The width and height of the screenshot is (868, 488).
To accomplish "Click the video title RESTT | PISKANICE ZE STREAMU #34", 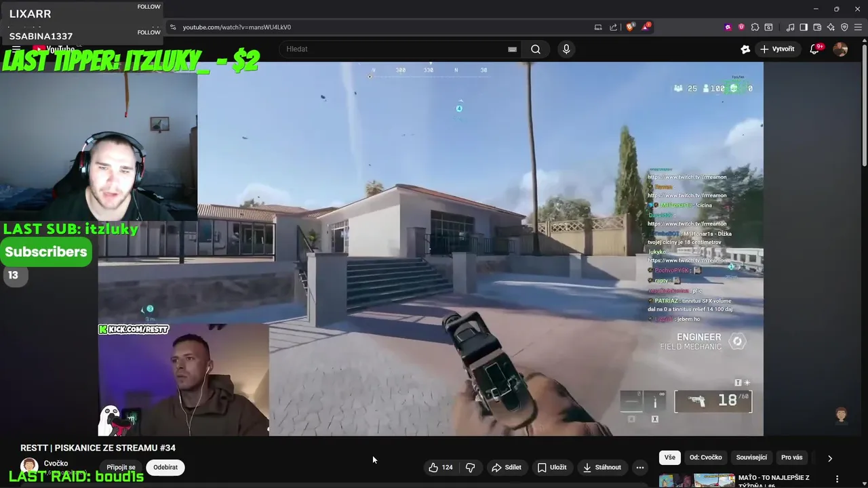I will coord(98,448).
